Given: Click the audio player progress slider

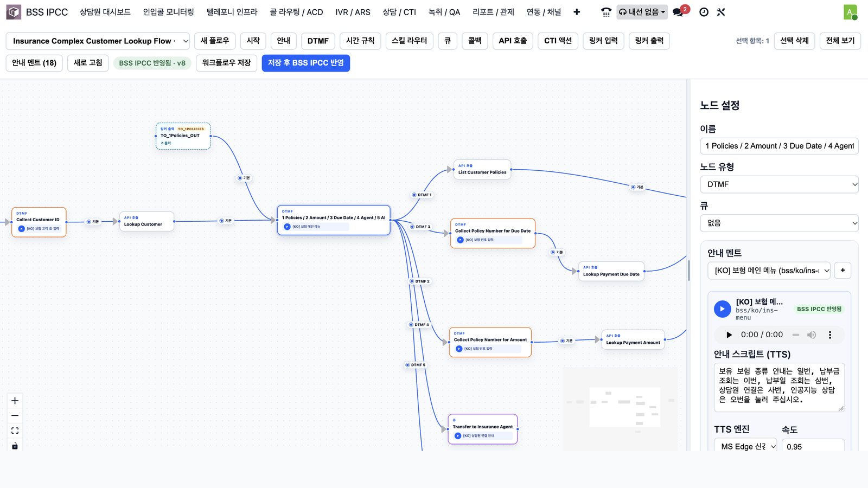Looking at the screenshot, I should point(795,335).
